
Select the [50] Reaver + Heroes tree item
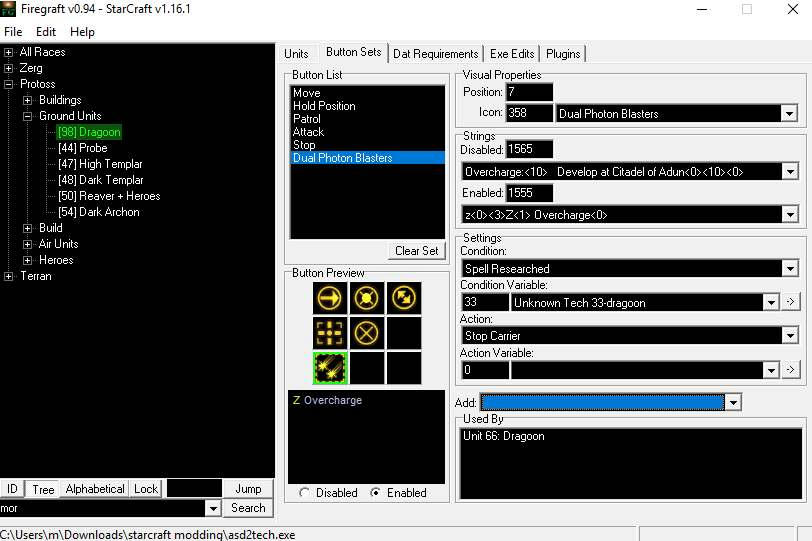109,196
